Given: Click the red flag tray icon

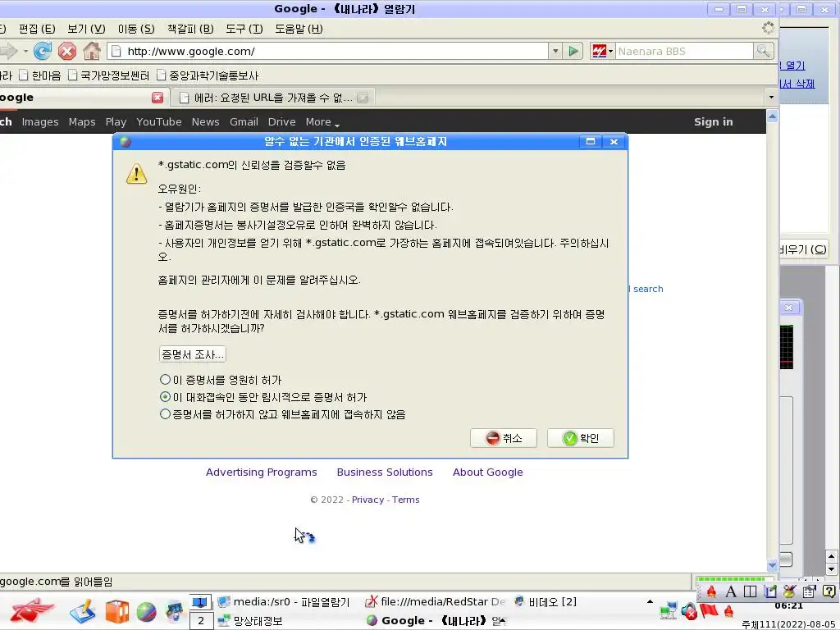Looking at the screenshot, I should [709, 610].
